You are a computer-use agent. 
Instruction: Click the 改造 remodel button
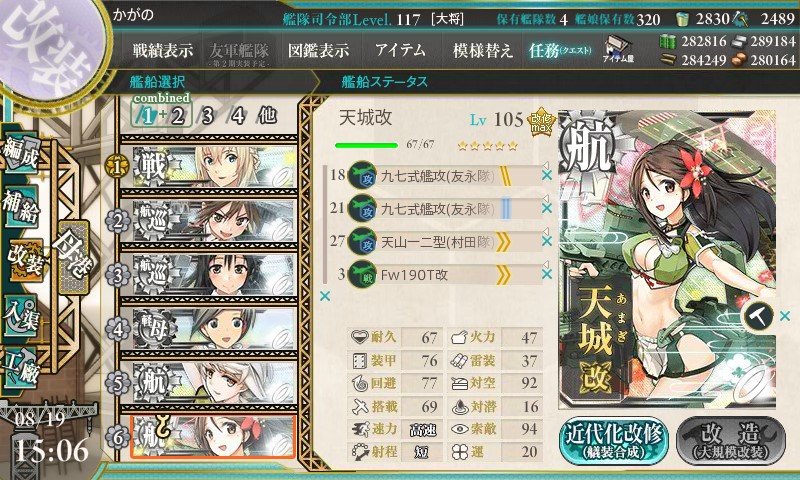[731, 440]
